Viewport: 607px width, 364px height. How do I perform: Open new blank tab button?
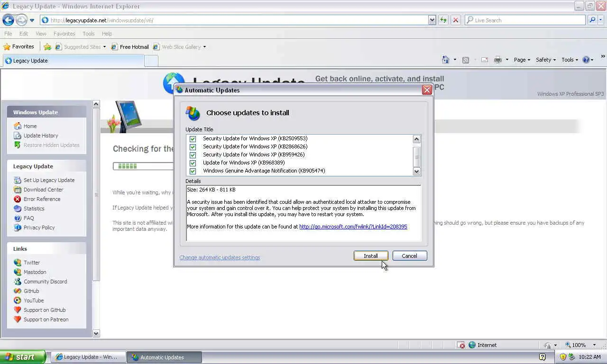pos(151,61)
